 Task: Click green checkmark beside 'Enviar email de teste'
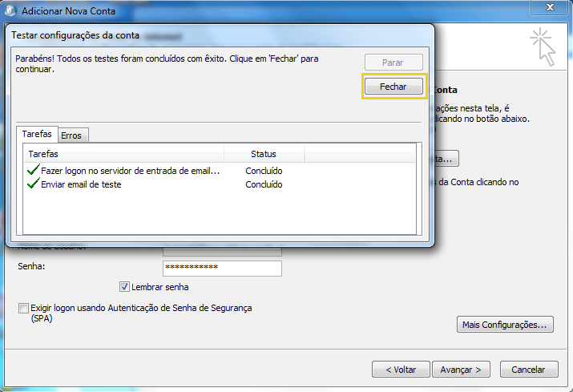(x=33, y=184)
